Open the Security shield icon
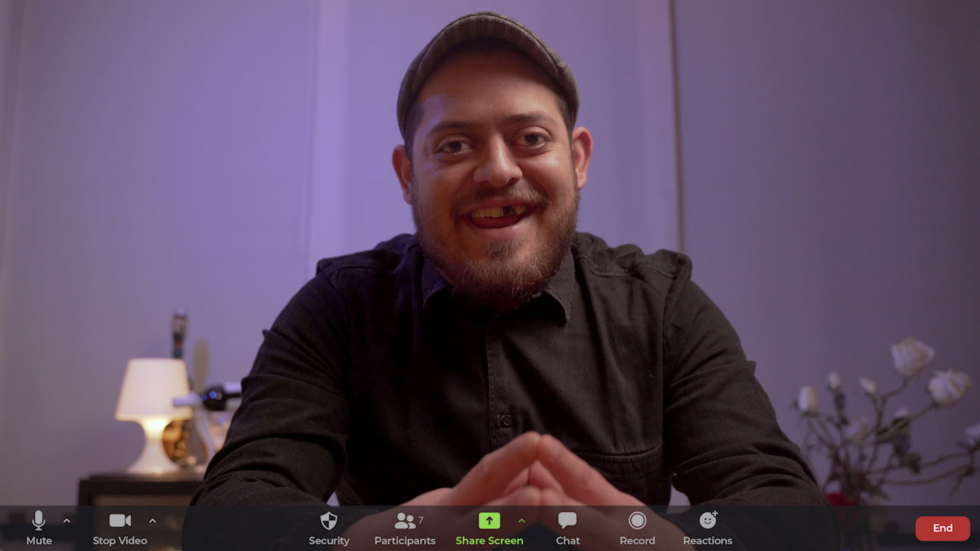Viewport: 980px width, 551px height. (x=328, y=520)
